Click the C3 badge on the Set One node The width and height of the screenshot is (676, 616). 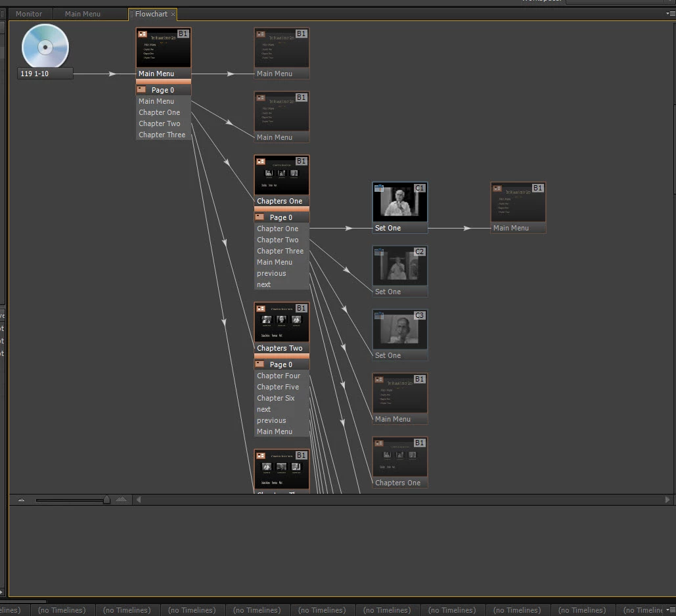pyautogui.click(x=420, y=315)
